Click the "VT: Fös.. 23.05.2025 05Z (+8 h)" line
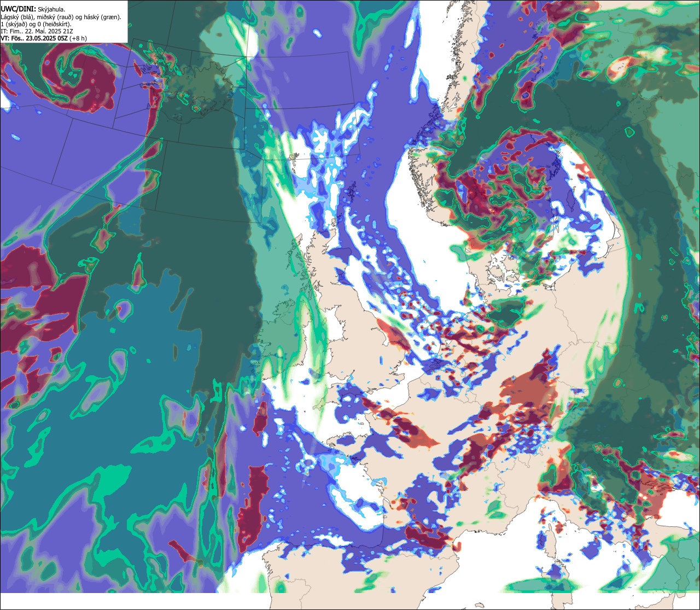 pyautogui.click(x=44, y=38)
